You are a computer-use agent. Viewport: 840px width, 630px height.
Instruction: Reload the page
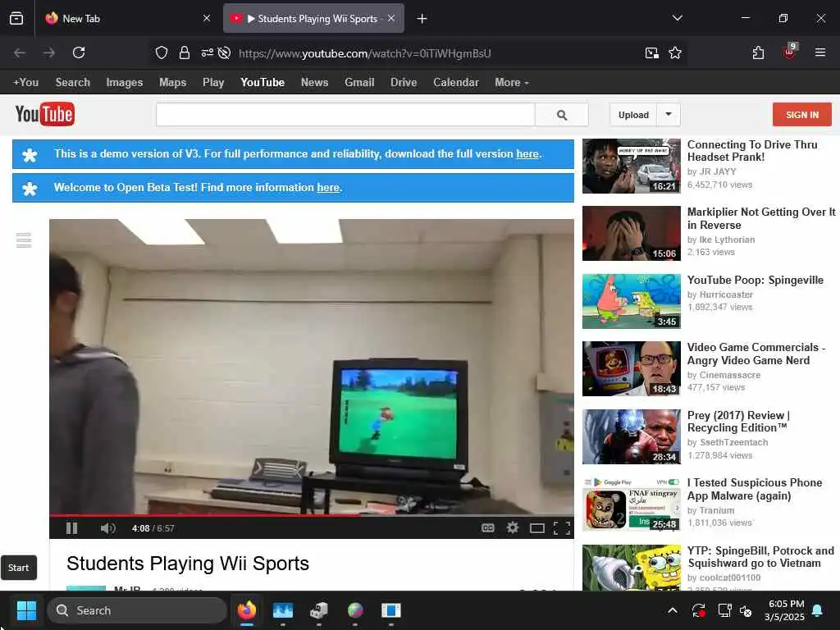pos(79,52)
